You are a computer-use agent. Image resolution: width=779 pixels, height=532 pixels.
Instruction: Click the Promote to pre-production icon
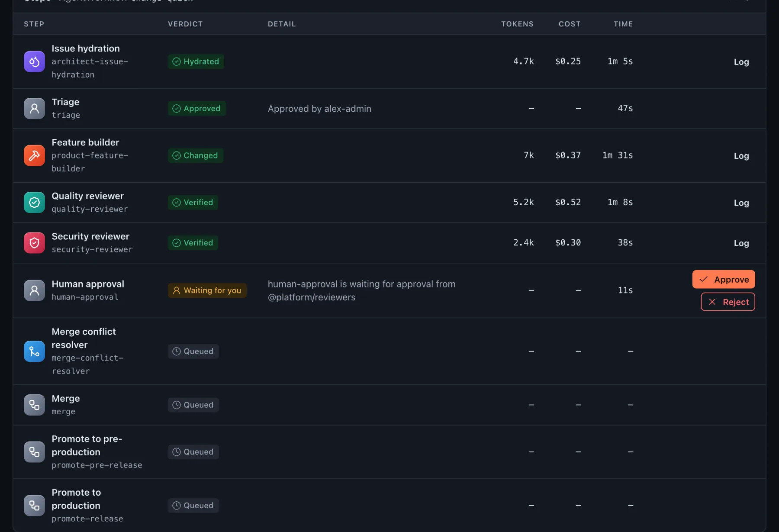click(x=34, y=452)
